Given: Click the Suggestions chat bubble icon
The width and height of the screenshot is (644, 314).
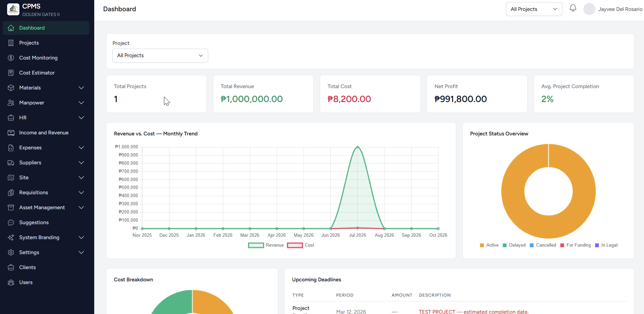Looking at the screenshot, I should pyautogui.click(x=11, y=222).
